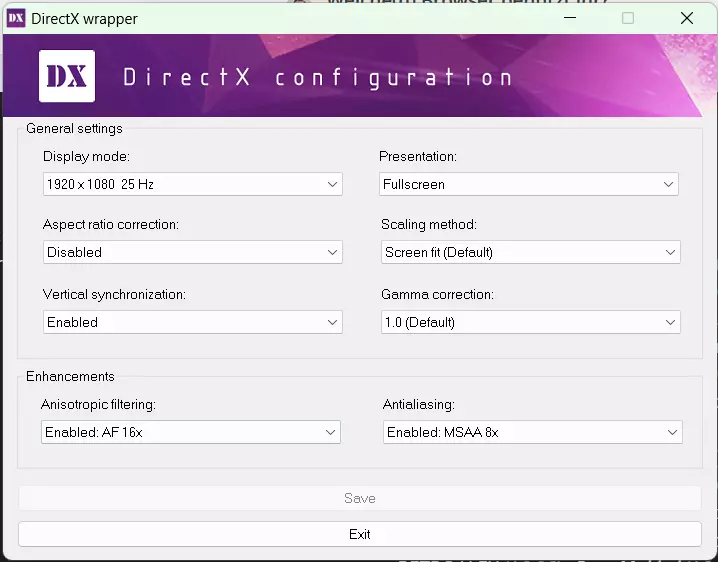Expand the Scaling method combo box
The height and width of the screenshot is (562, 718).
tap(531, 252)
